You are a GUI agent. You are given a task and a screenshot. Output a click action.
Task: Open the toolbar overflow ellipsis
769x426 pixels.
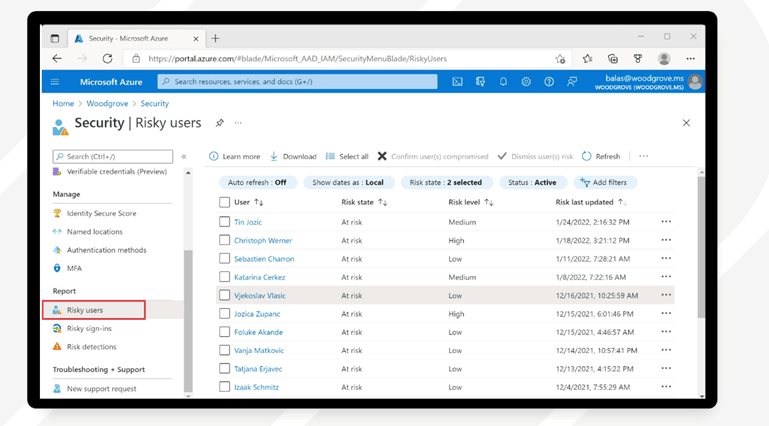coord(643,156)
